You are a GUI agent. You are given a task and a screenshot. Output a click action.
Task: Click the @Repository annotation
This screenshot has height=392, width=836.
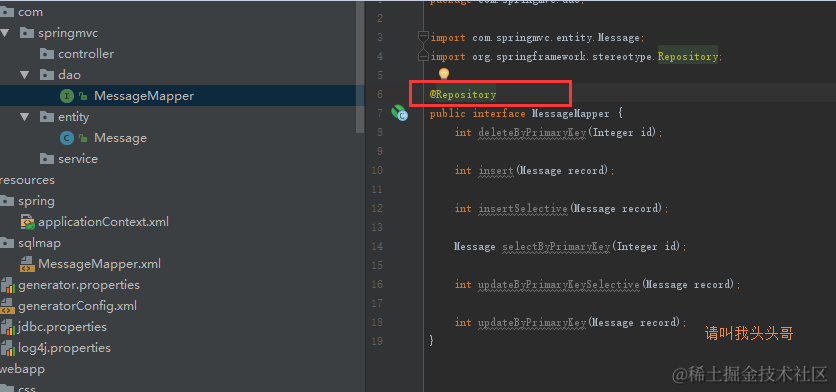tap(463, 94)
